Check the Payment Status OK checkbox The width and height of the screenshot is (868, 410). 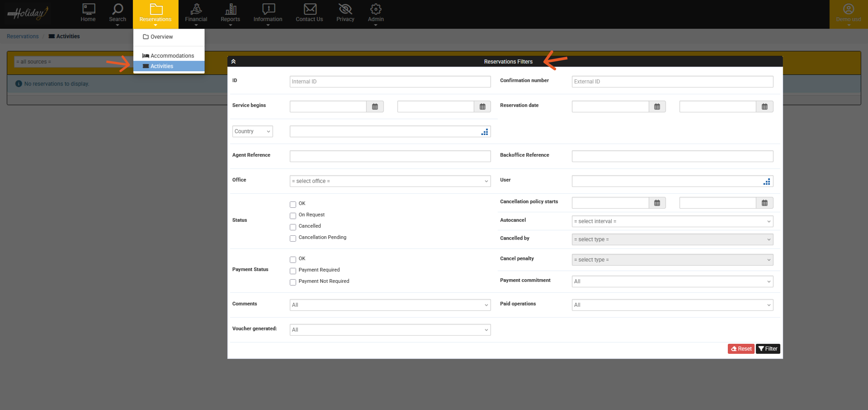coord(293,259)
